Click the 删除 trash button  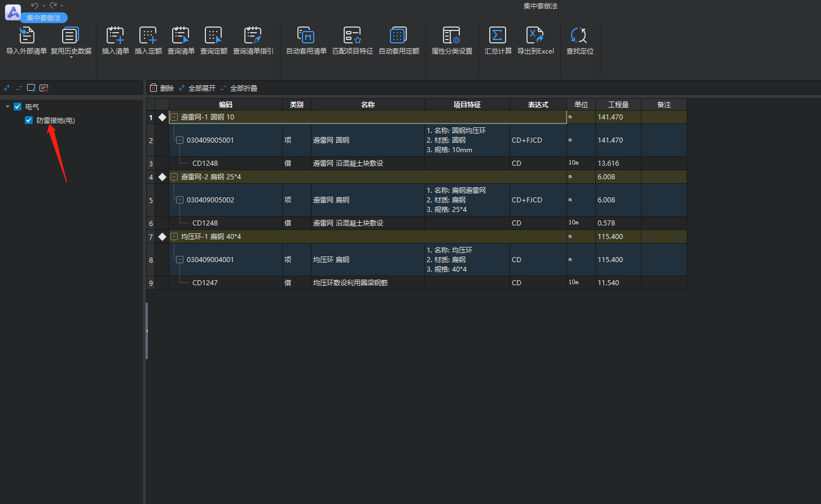click(x=161, y=88)
